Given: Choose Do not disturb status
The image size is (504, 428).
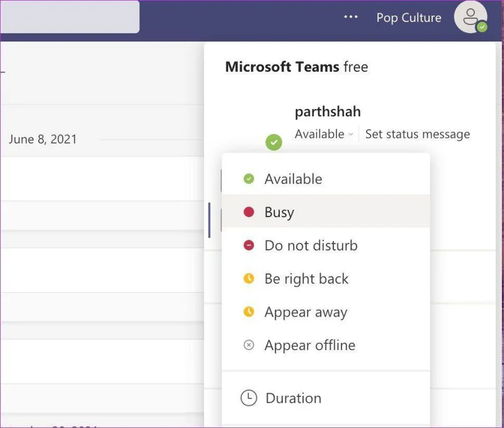Looking at the screenshot, I should click(326, 245).
